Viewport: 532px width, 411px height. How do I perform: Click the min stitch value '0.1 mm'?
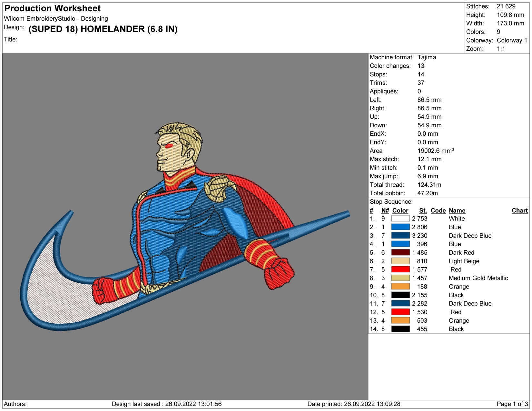click(428, 168)
